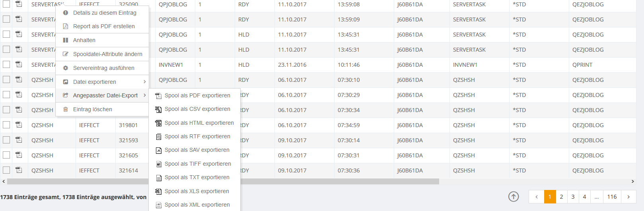Click the XLS icon beside 'Spool als XLS exportieren'
This screenshot has width=644, height=211.
[158, 192]
